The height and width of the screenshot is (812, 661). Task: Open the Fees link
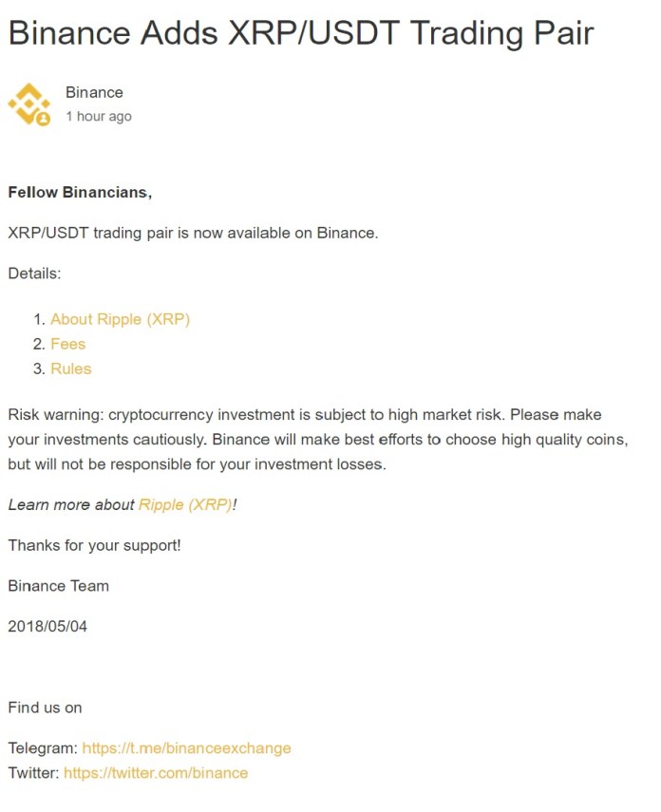[67, 344]
